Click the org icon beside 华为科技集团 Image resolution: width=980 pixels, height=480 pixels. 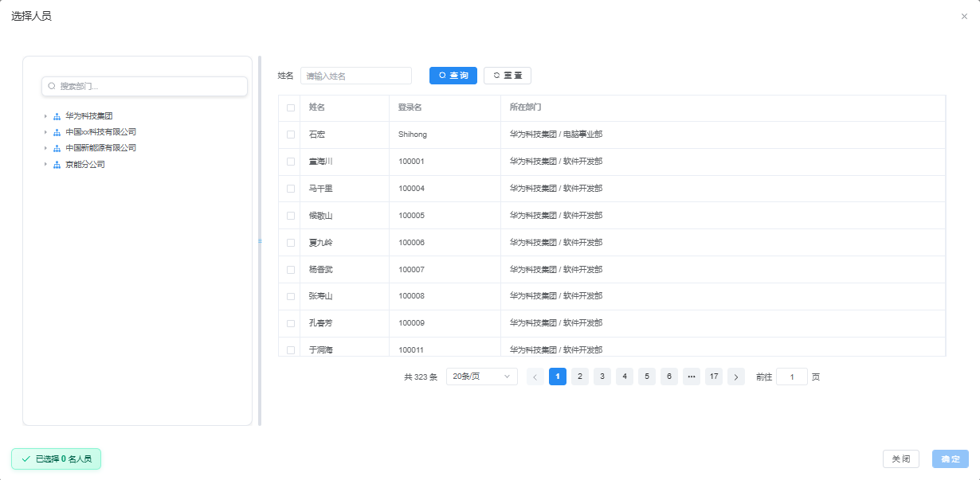pyautogui.click(x=57, y=116)
